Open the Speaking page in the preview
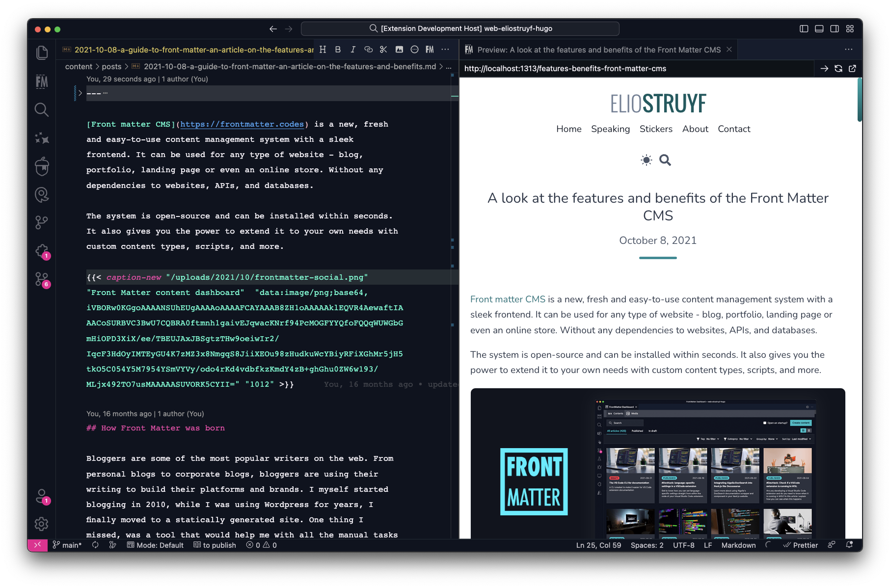The image size is (890, 588). pos(610,129)
